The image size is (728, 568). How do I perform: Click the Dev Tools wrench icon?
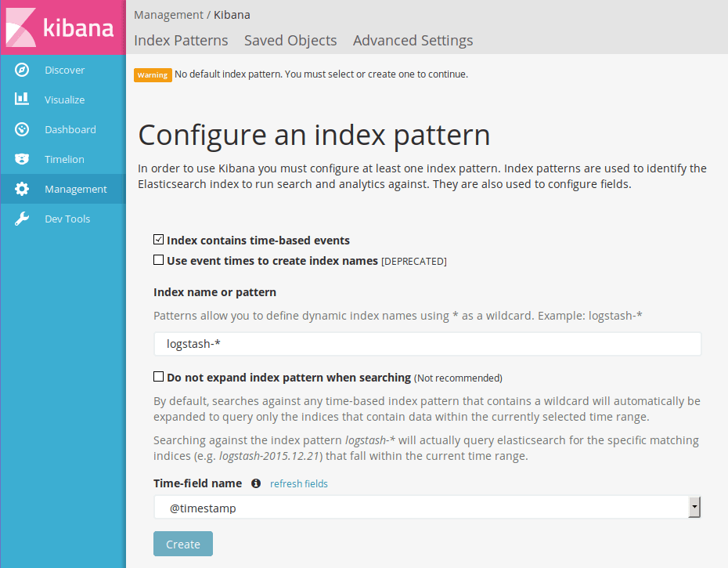click(22, 219)
